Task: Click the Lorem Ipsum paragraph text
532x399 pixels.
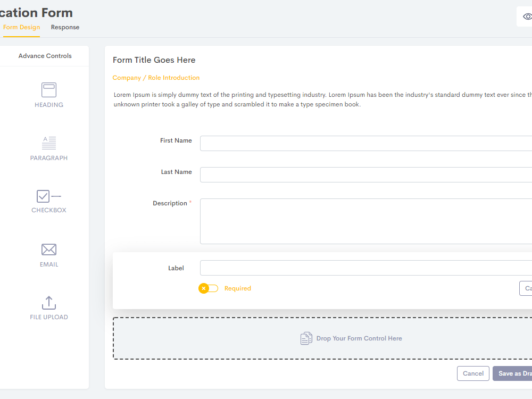Action: coord(322,99)
